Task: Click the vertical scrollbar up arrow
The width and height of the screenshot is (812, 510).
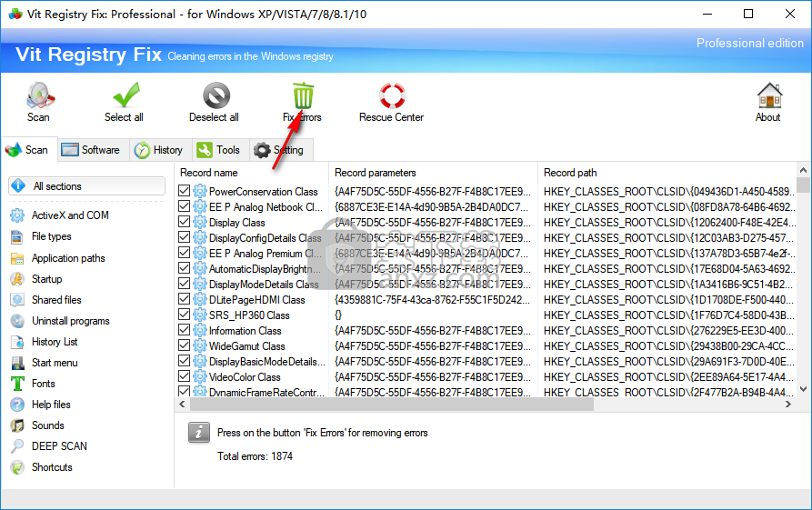Action: pyautogui.click(x=803, y=170)
